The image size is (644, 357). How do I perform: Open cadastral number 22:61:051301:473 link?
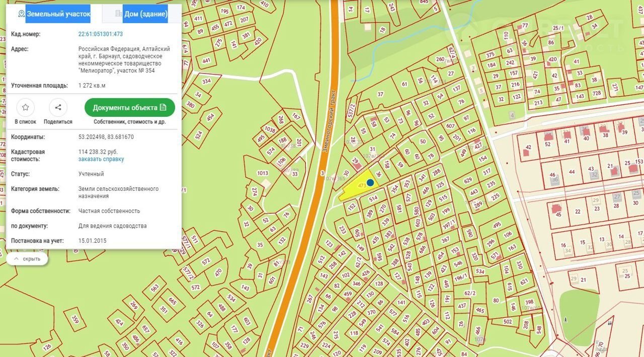[x=101, y=34]
